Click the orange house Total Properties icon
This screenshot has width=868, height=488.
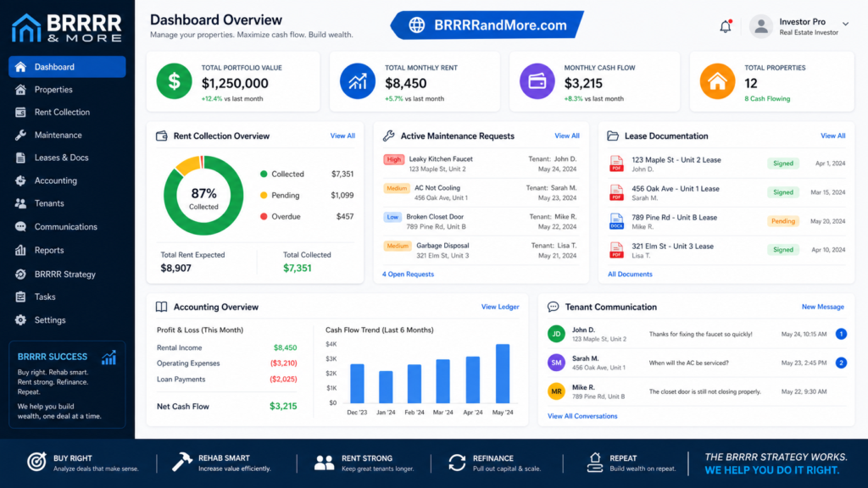717,81
